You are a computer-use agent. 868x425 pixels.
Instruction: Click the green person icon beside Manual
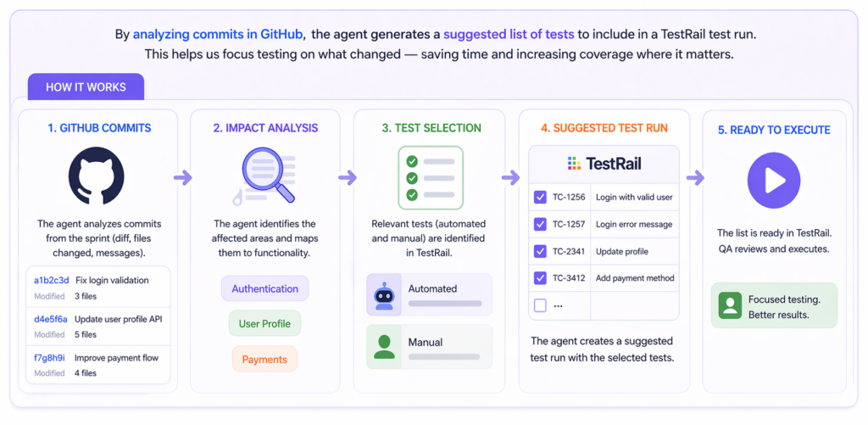(385, 346)
